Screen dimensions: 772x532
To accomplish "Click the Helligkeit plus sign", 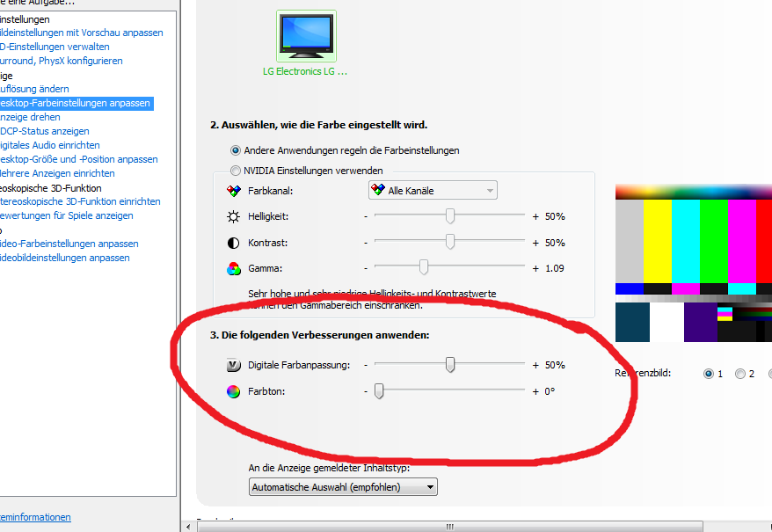I will coord(535,216).
